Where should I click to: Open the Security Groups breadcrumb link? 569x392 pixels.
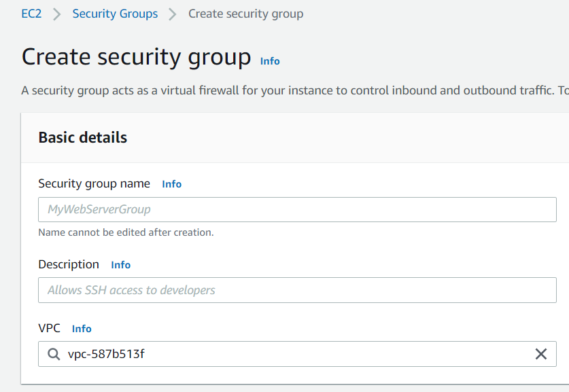pyautogui.click(x=115, y=14)
